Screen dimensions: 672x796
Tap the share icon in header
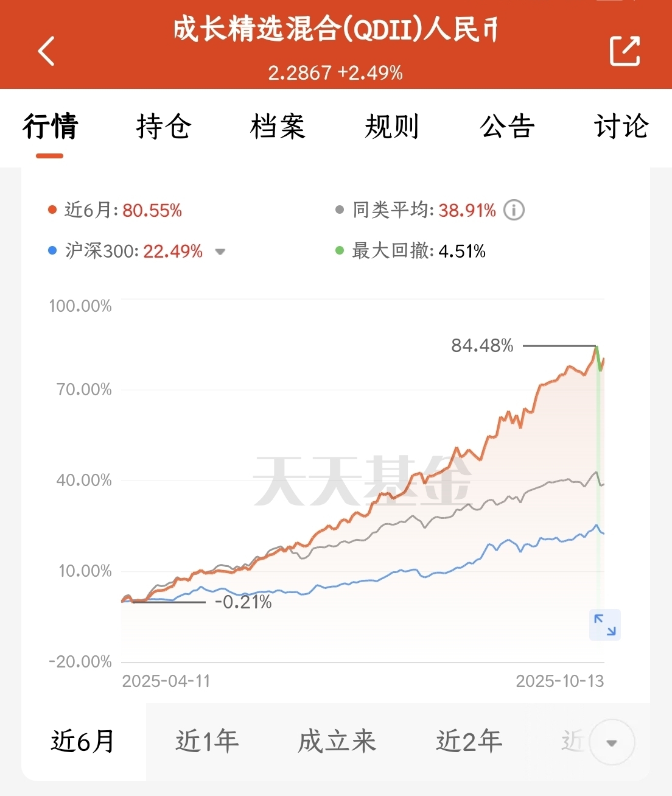coord(625,51)
